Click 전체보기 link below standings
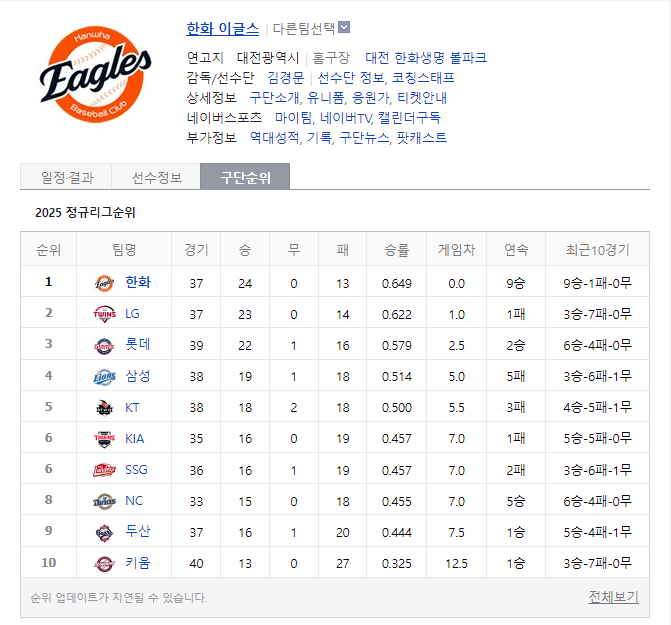This screenshot has width=671, height=625. click(613, 596)
